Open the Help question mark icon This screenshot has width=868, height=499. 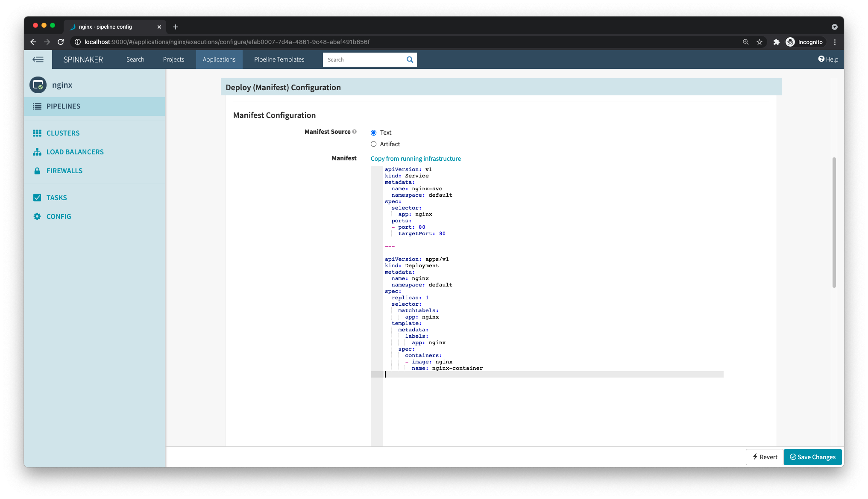click(x=821, y=59)
